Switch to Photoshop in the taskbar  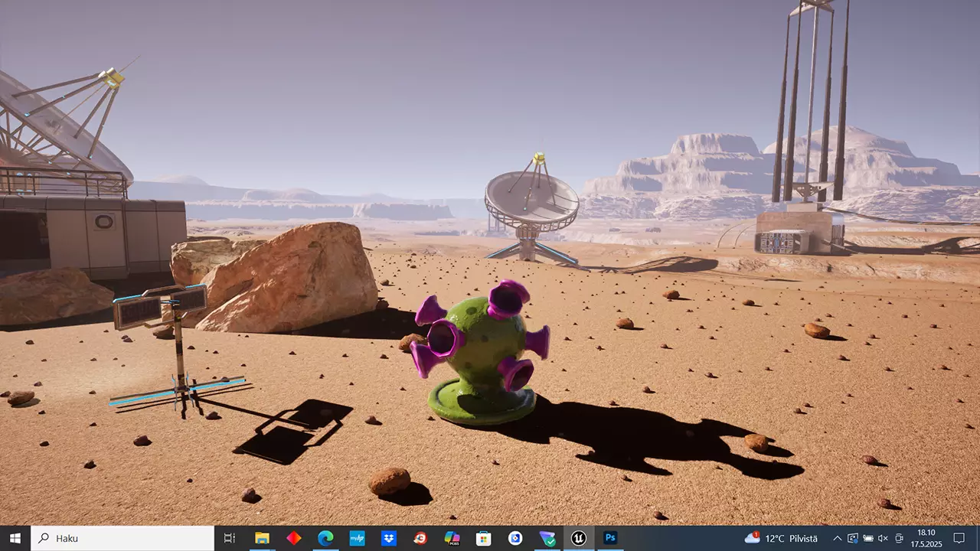point(610,538)
